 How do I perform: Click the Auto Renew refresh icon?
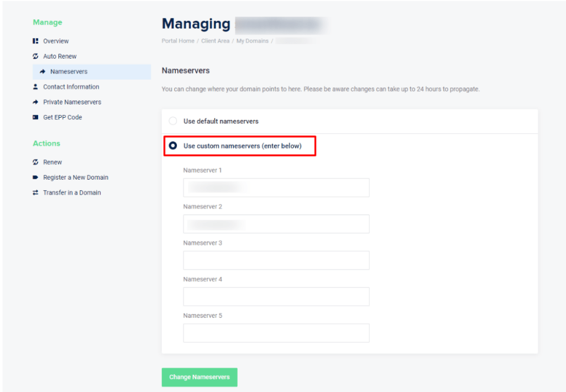[36, 56]
